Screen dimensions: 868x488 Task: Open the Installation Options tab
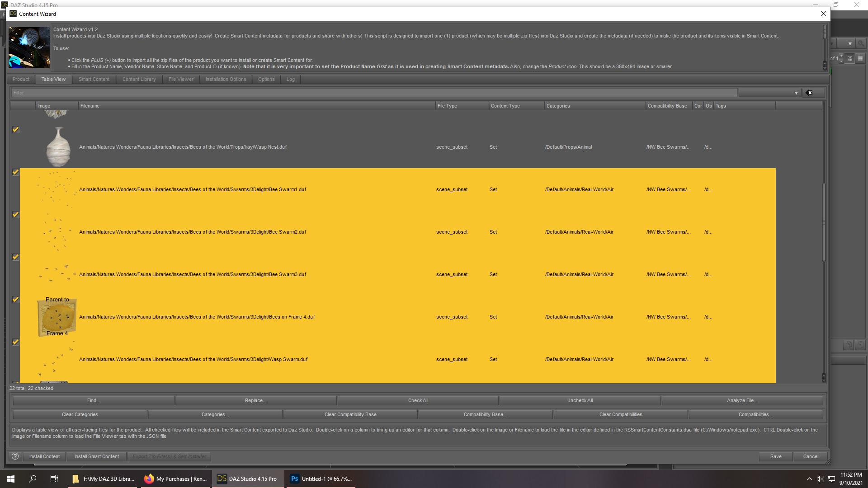226,79
